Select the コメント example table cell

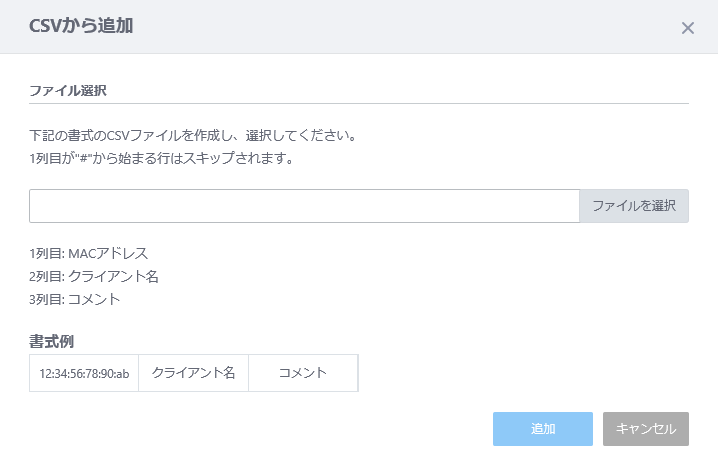303,373
